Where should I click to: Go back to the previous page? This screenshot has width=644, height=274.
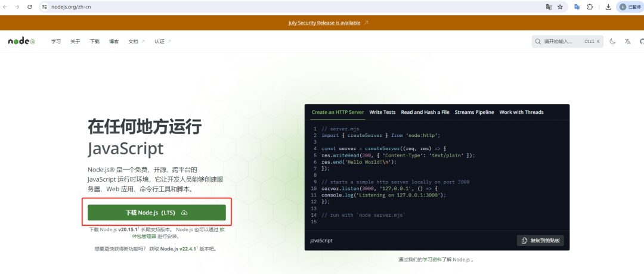point(5,7)
